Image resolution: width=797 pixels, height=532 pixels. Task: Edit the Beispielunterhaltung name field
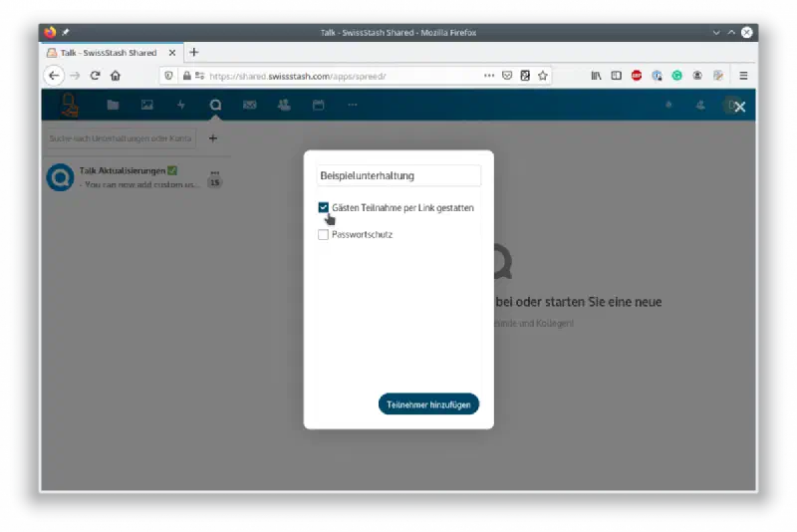click(x=398, y=175)
